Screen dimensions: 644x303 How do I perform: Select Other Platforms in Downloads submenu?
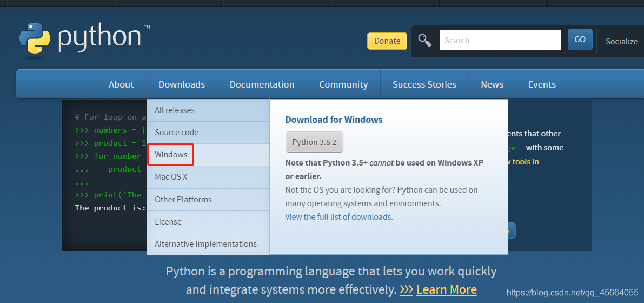[208, 200]
